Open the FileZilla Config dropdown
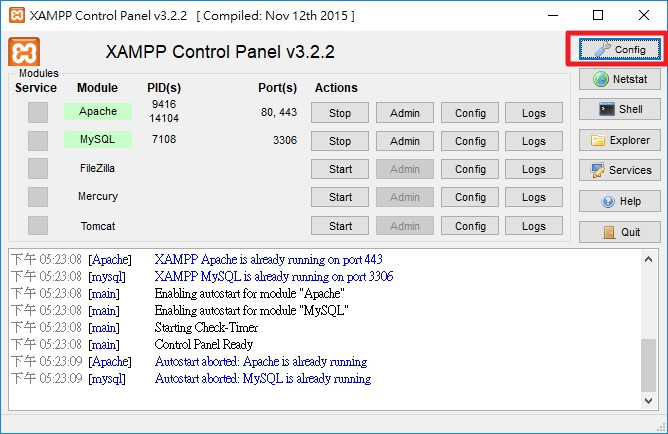Screen dimensions: 668x434 pos(470,169)
